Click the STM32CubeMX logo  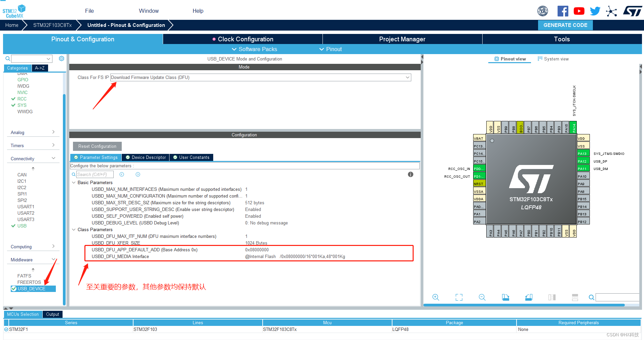[14, 11]
